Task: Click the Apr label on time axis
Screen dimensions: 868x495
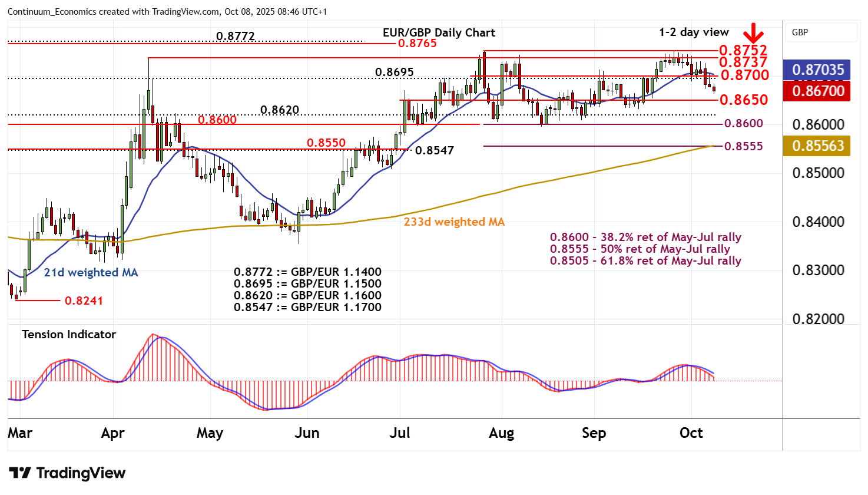Action: click(x=112, y=433)
